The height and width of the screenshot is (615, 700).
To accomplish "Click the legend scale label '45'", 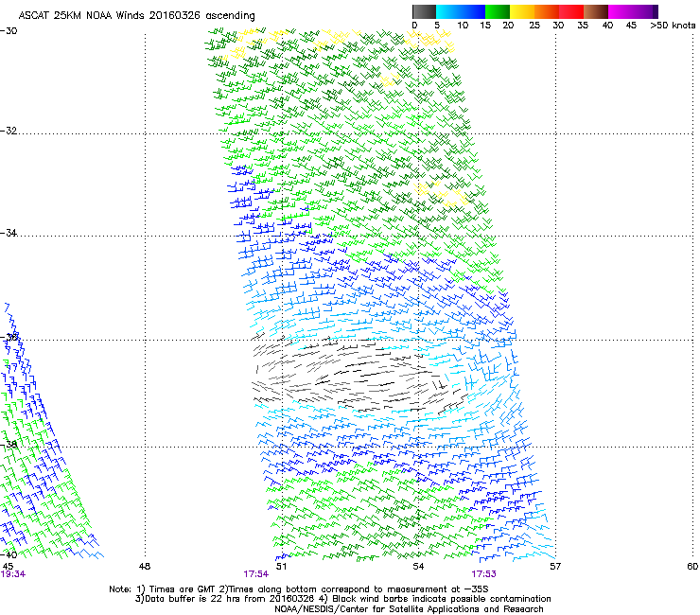I will pyautogui.click(x=631, y=26).
